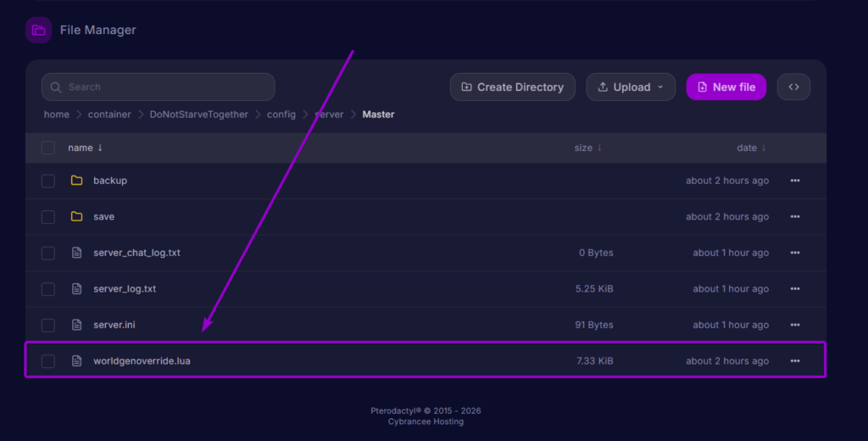Click the Cybrancee Hosting footer text
Screen dimensions: 868x441
coord(426,421)
